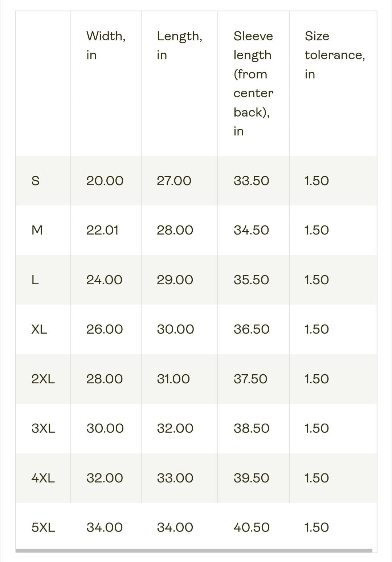The height and width of the screenshot is (562, 392).
Task: Select the 4XL size row label
Action: tap(43, 478)
